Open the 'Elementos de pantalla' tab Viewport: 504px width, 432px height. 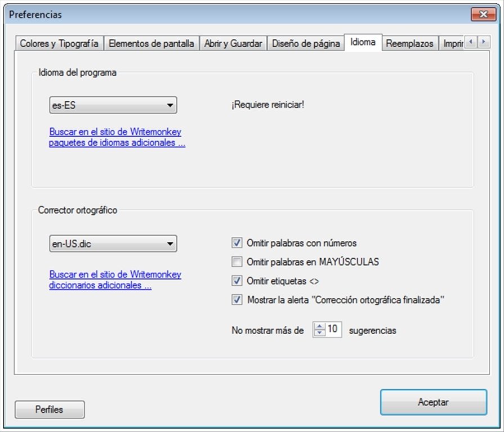[151, 43]
